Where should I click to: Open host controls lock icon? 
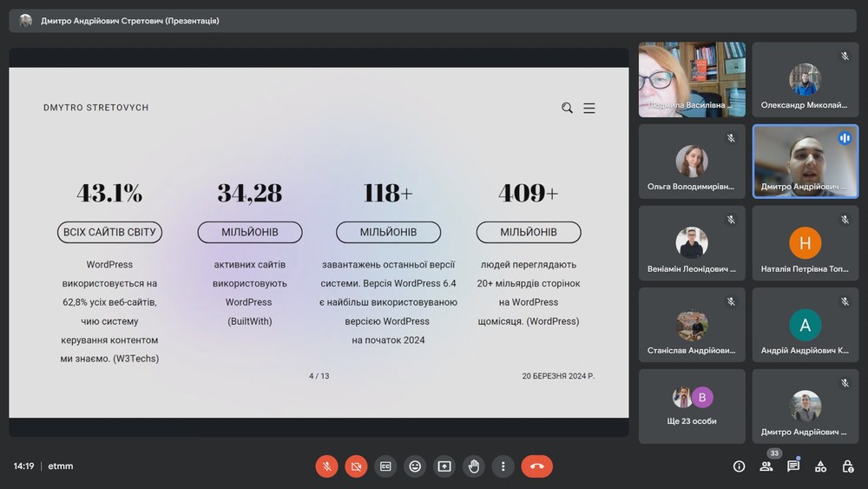[x=847, y=466]
